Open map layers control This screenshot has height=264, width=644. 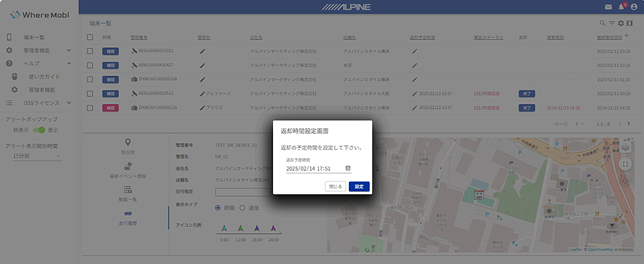point(625,148)
